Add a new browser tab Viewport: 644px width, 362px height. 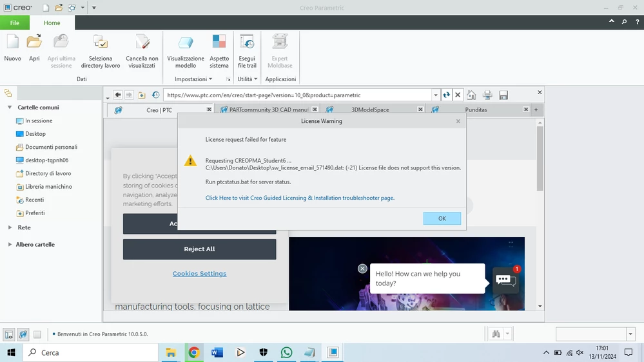coord(536,110)
